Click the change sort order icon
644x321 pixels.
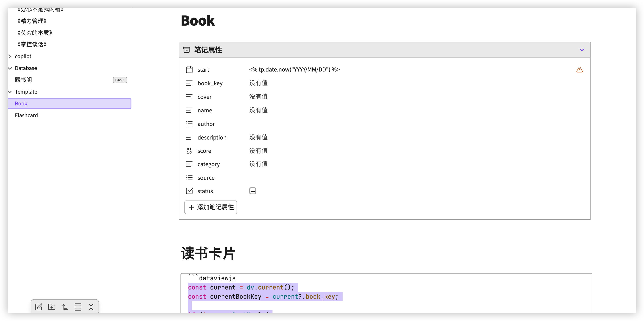pos(65,307)
